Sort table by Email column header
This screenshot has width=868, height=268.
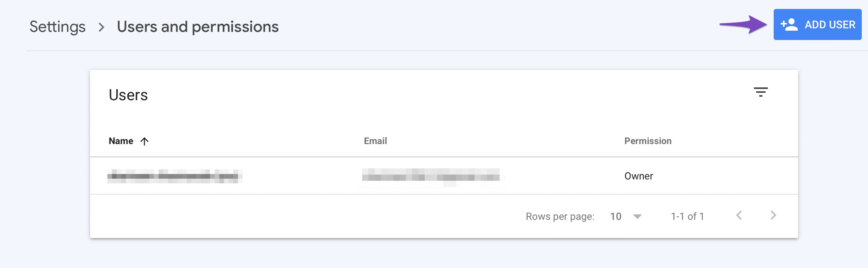(x=375, y=141)
